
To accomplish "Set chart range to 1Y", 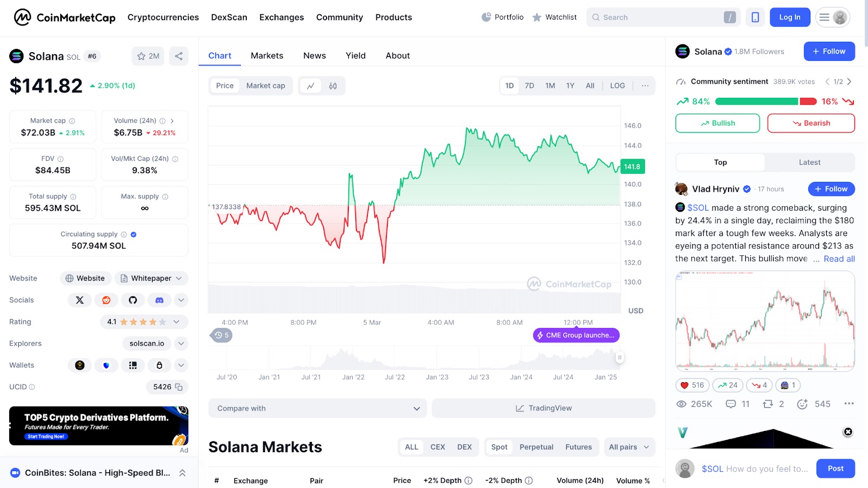I will coord(570,86).
